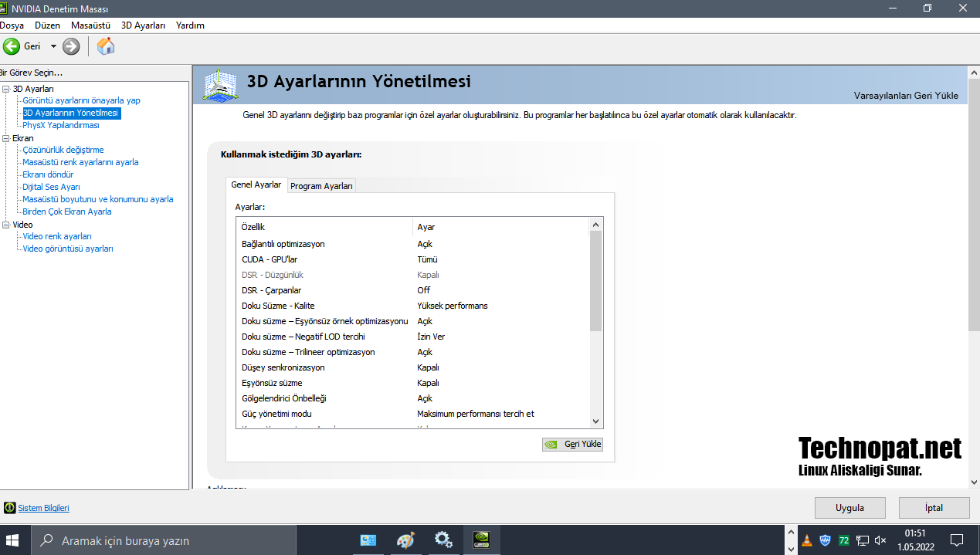Open the 3D Ayarları menu

[143, 25]
